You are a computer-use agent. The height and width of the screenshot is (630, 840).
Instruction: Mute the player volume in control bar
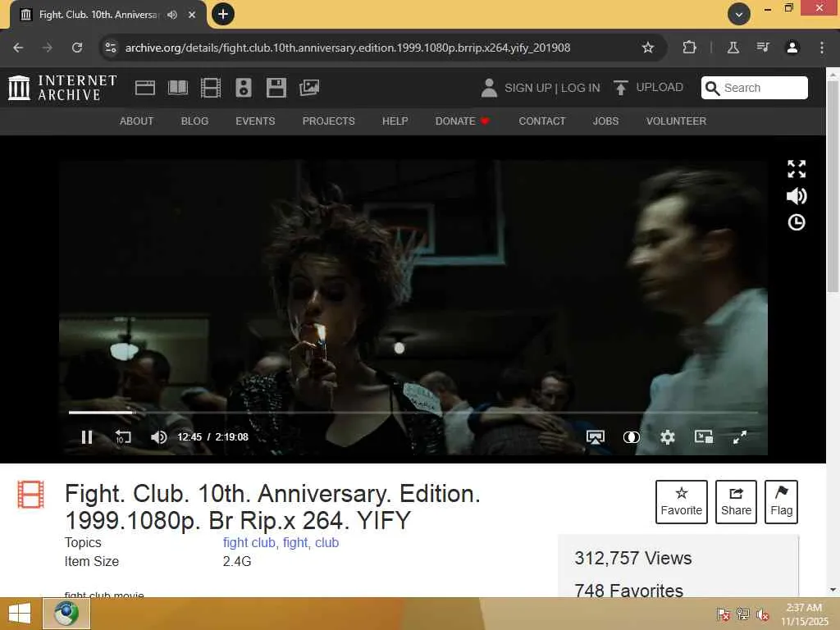pyautogui.click(x=158, y=437)
